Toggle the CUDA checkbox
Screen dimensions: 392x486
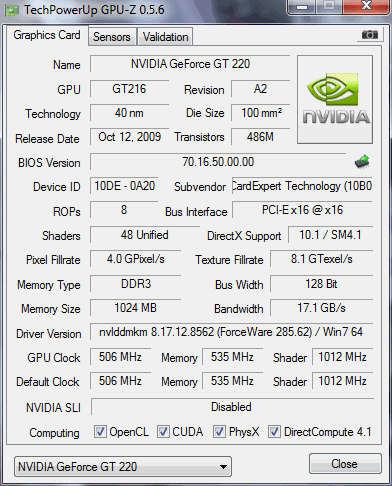(163, 431)
